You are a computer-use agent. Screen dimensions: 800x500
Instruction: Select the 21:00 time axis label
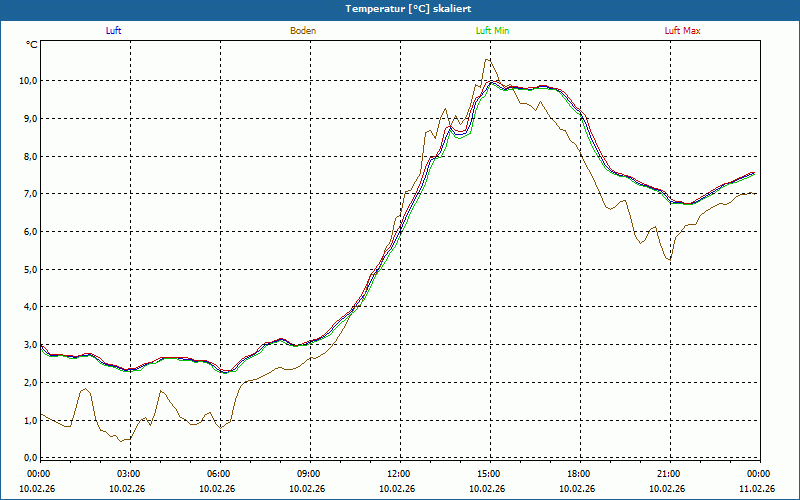(x=669, y=474)
